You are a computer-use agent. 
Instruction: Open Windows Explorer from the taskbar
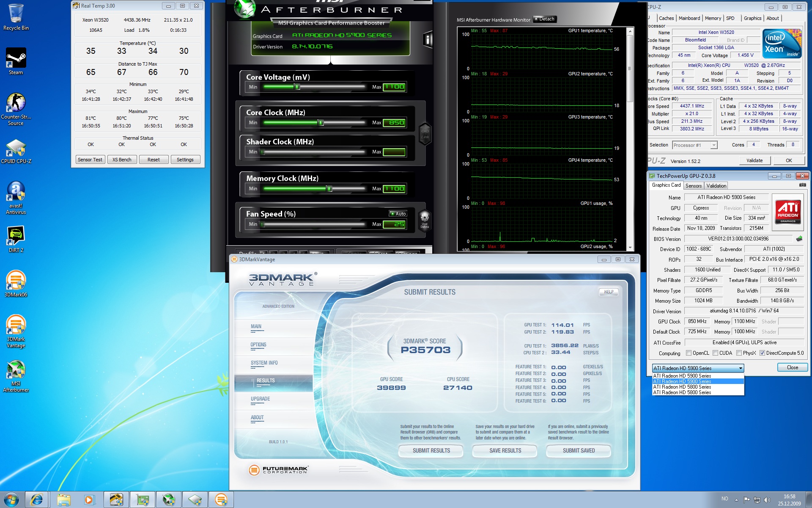tap(63, 500)
